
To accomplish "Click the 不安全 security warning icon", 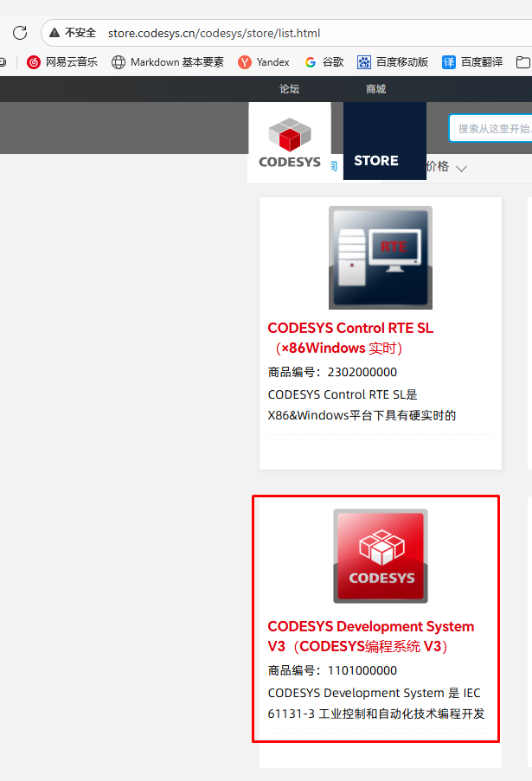I will pos(54,33).
